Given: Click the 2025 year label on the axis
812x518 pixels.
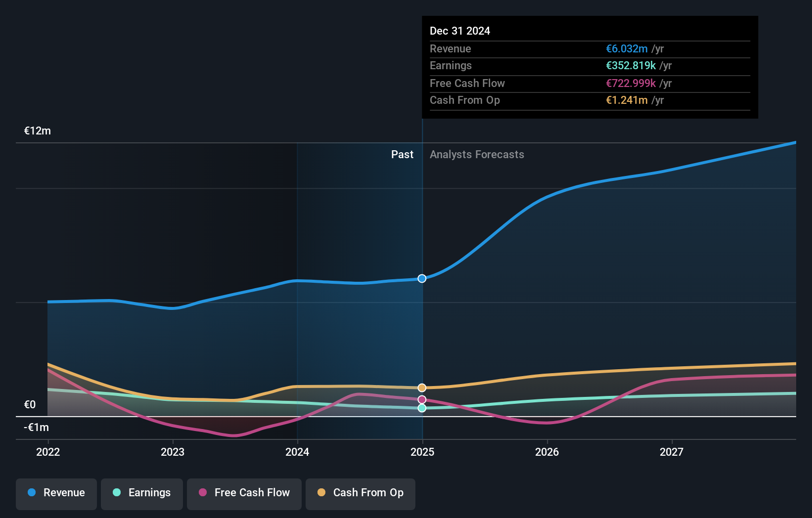Looking at the screenshot, I should [x=422, y=452].
